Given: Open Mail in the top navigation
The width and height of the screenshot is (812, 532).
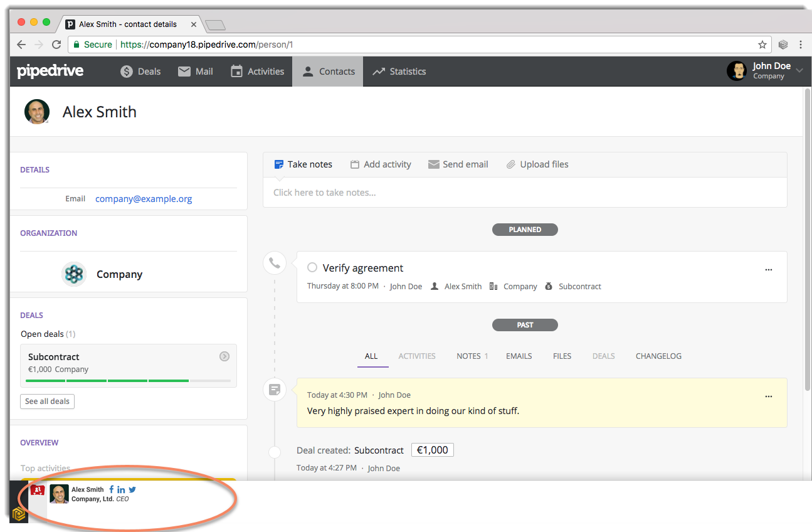Looking at the screenshot, I should tap(196, 72).
